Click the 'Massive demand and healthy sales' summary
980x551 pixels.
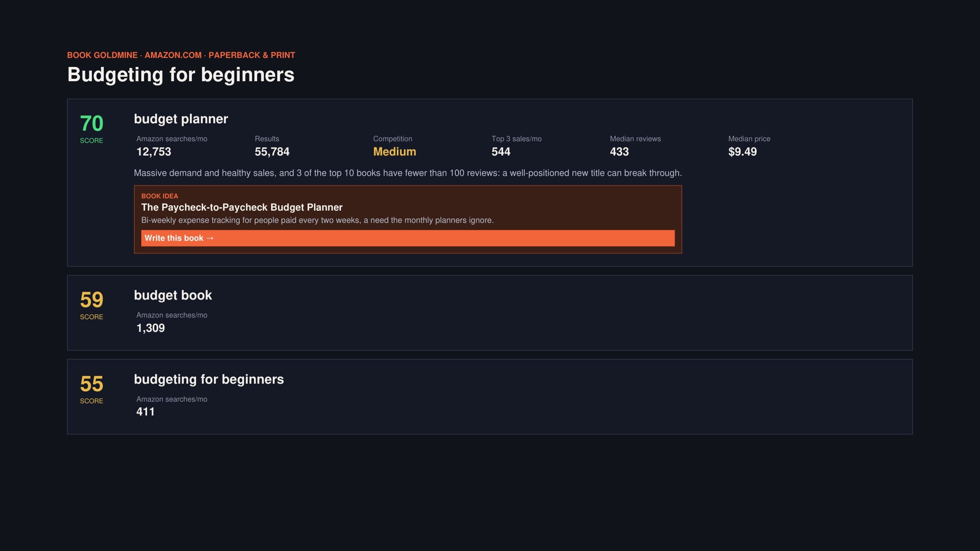pos(408,173)
